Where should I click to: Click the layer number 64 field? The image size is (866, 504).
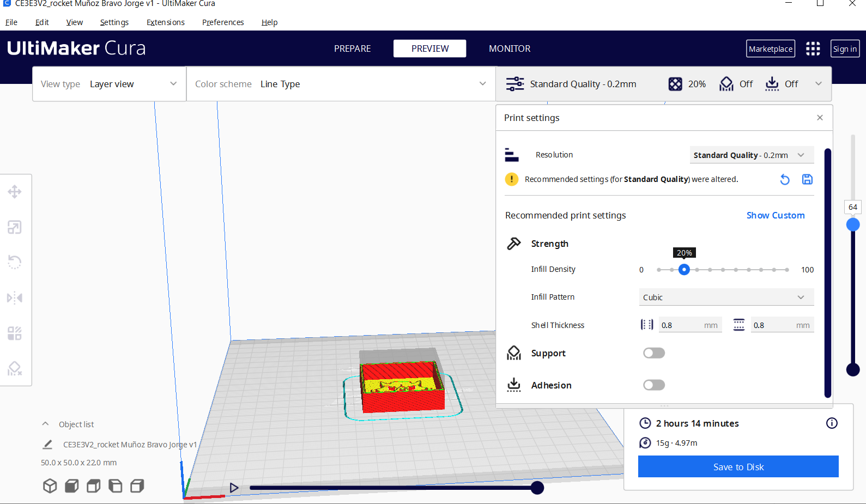click(x=853, y=207)
